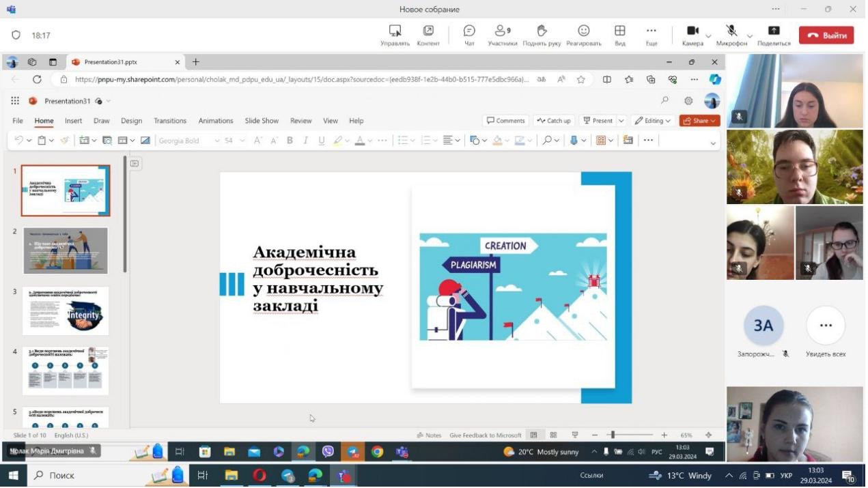The width and height of the screenshot is (868, 488).
Task: Open the Copilot icon in the browser
Action: [716, 79]
